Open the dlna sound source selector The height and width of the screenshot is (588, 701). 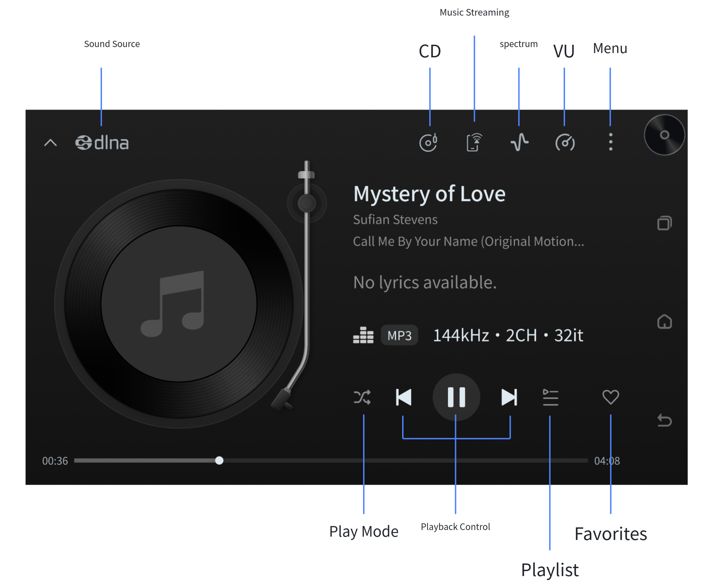tap(102, 143)
